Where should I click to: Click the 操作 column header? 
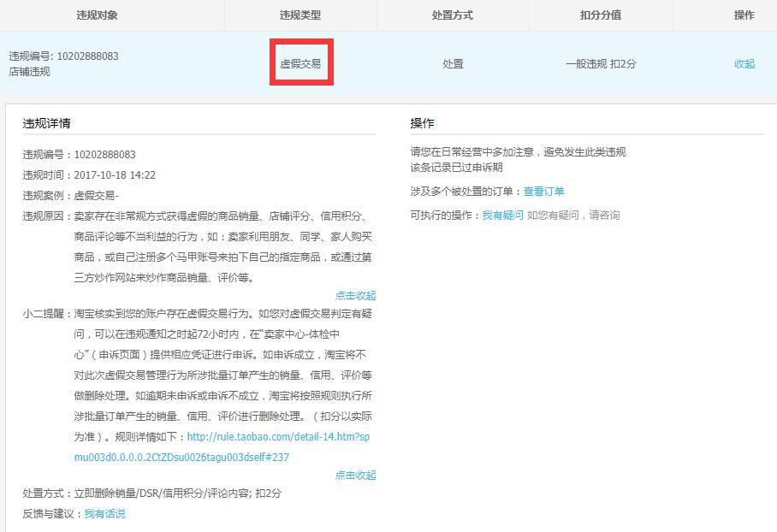pos(745,15)
